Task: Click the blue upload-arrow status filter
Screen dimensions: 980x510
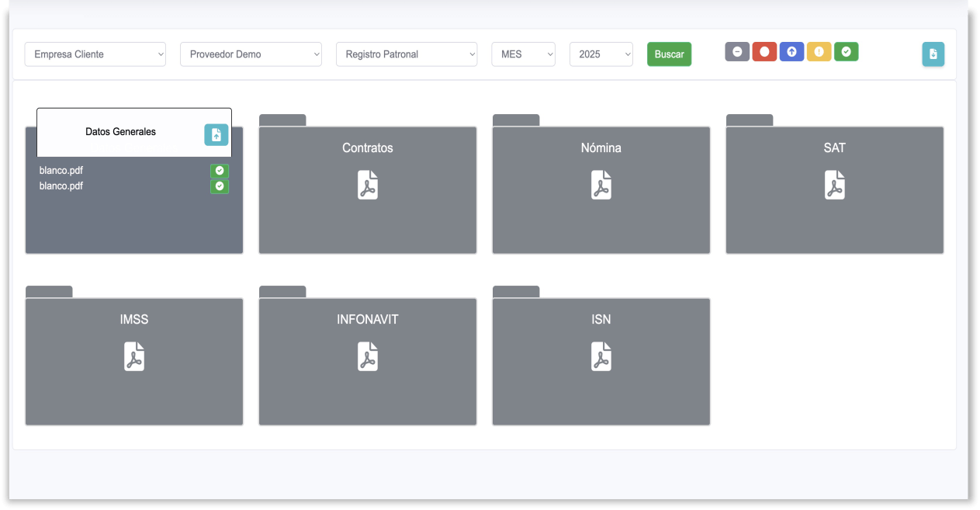Action: 791,52
